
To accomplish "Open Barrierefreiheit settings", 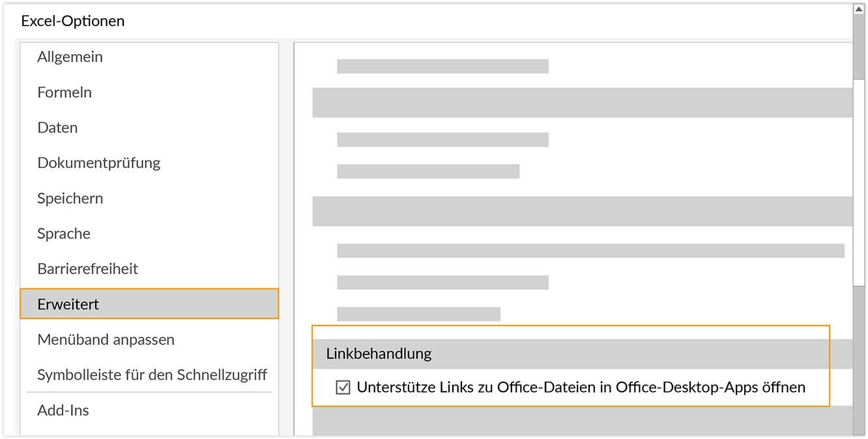I will pyautogui.click(x=87, y=268).
